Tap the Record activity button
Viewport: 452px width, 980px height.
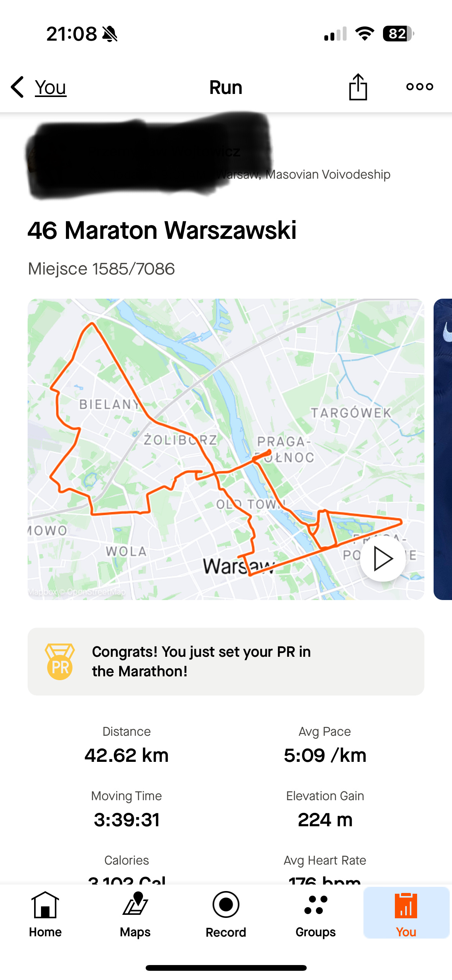click(x=226, y=914)
